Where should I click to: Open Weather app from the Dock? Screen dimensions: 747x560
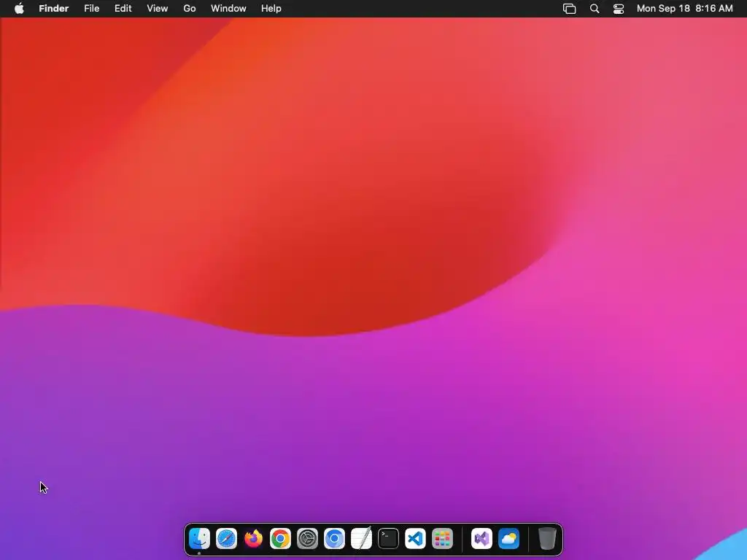[x=508, y=539]
